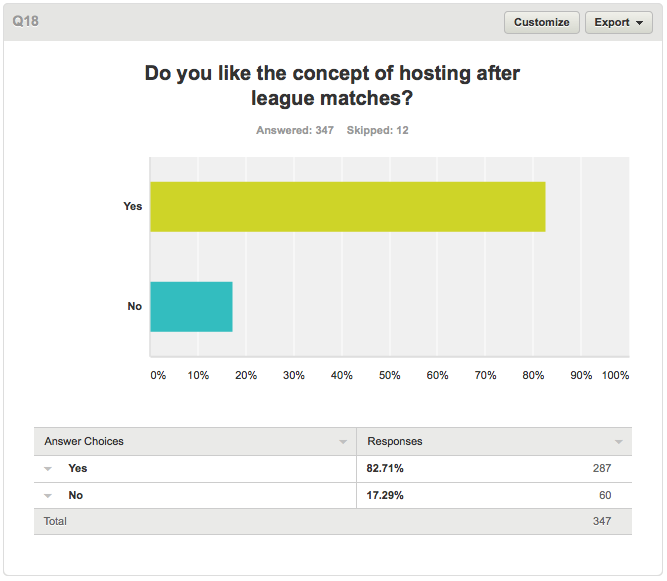Screen dimensions: 667x581
Task: Click the Yes axis label in chart
Action: (133, 206)
